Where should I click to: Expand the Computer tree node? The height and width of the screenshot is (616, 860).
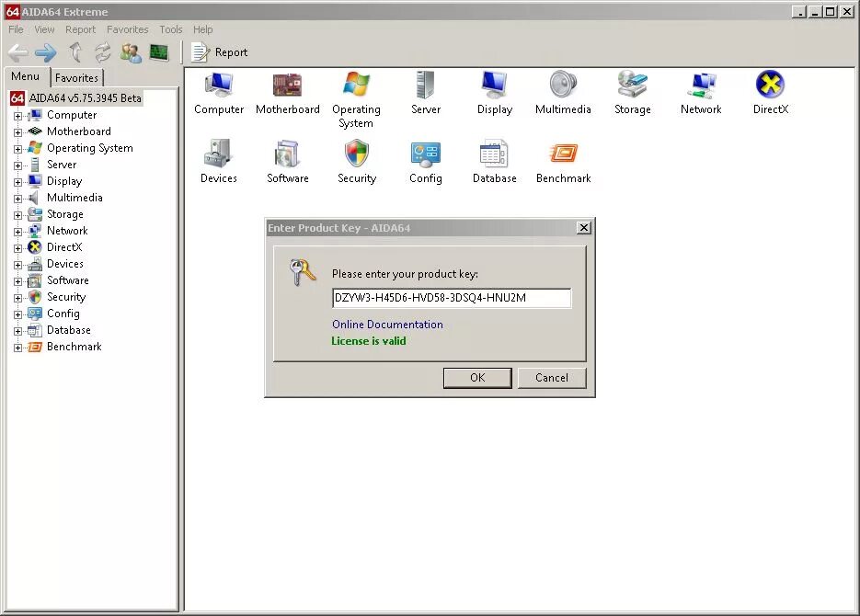point(18,116)
